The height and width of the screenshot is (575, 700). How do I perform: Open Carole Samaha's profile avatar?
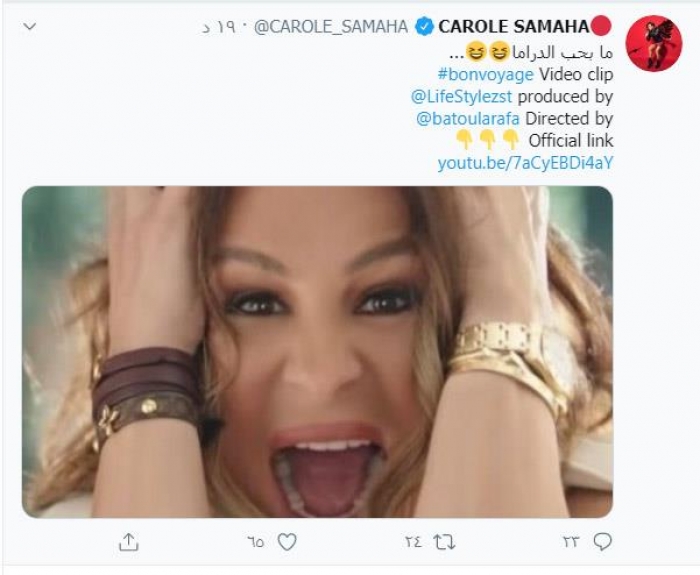click(653, 43)
